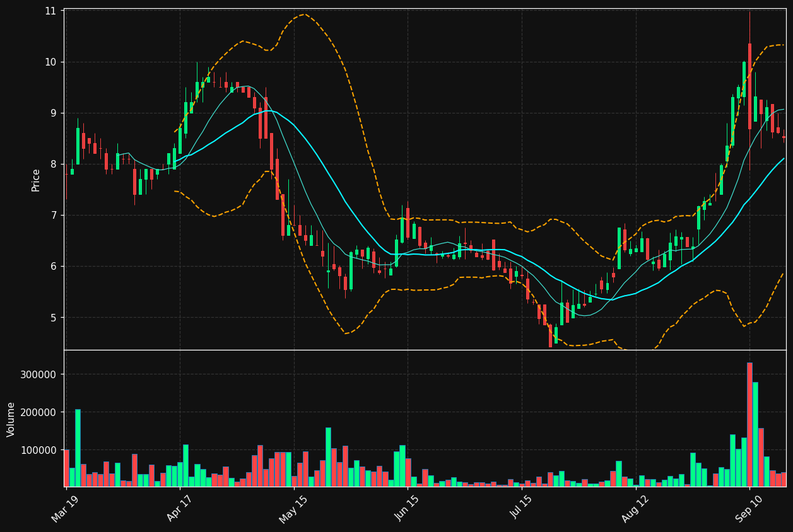The height and width of the screenshot is (532, 793).
Task: Click the "Volume" y-axis label
Action: [x=11, y=419]
